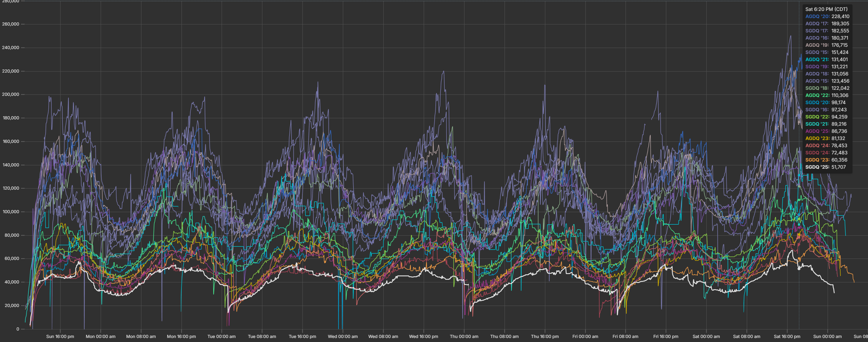Screen dimensions: 868x342
Task: Click the 80,000 y-axis label
Action: pyautogui.click(x=12, y=235)
